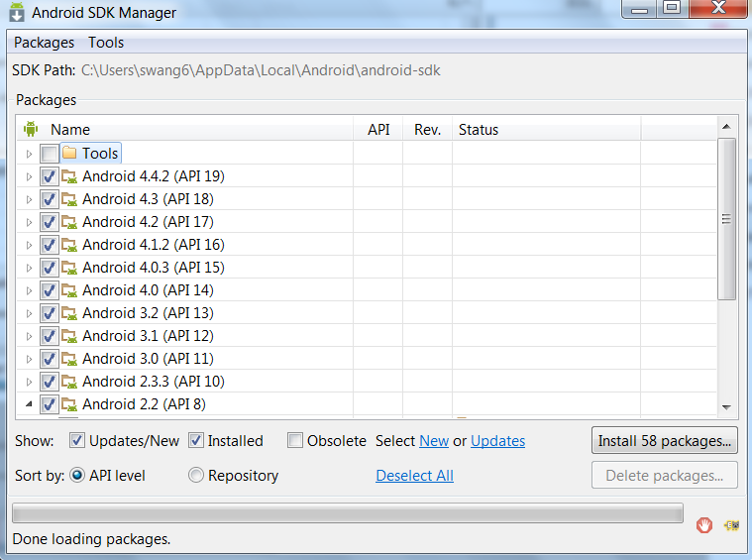
Task: Expand the Tools tree node
Action: click(30, 154)
